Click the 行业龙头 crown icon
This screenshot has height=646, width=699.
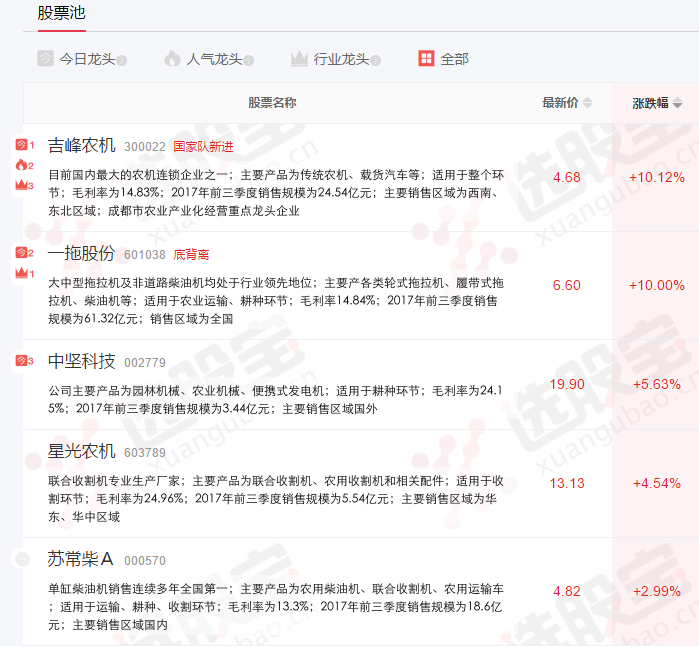[x=299, y=58]
